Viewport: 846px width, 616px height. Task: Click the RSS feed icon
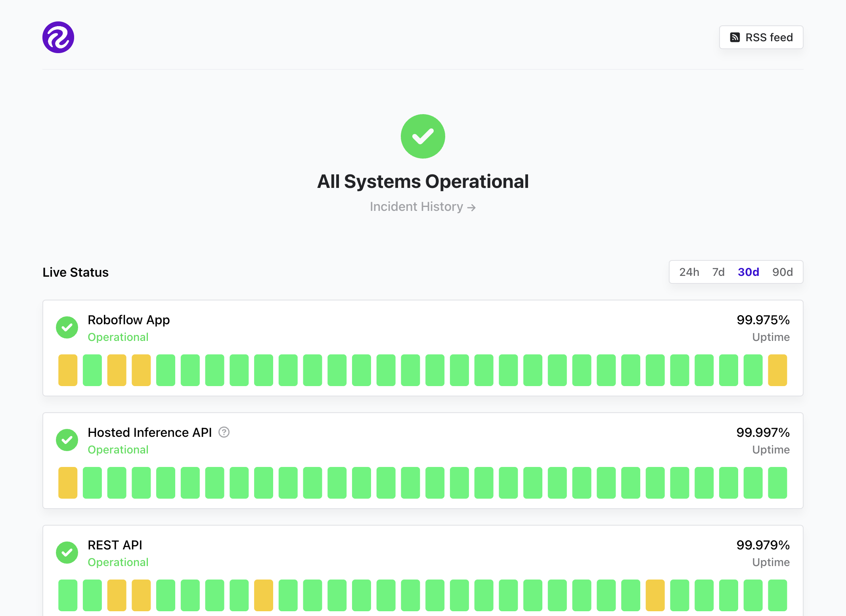pos(735,37)
